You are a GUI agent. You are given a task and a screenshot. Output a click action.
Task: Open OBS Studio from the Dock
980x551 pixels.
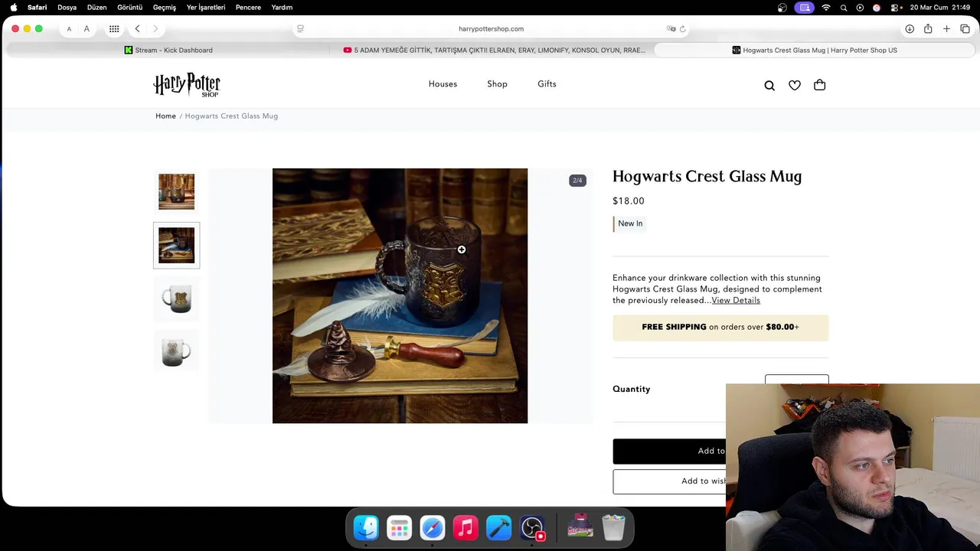click(532, 527)
